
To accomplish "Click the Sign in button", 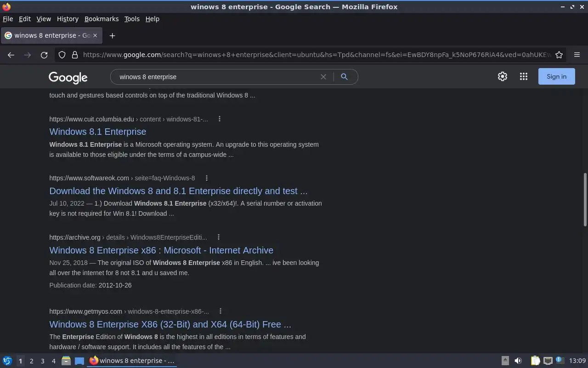I will (x=556, y=77).
